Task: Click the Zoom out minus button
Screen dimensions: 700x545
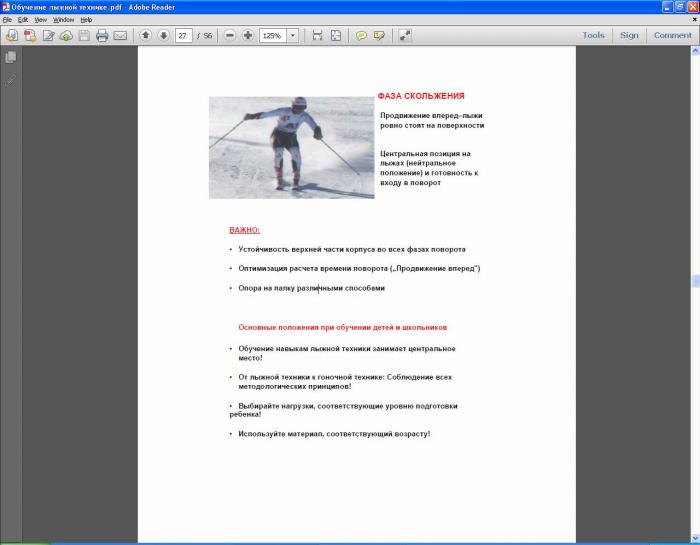Action: tap(229, 35)
